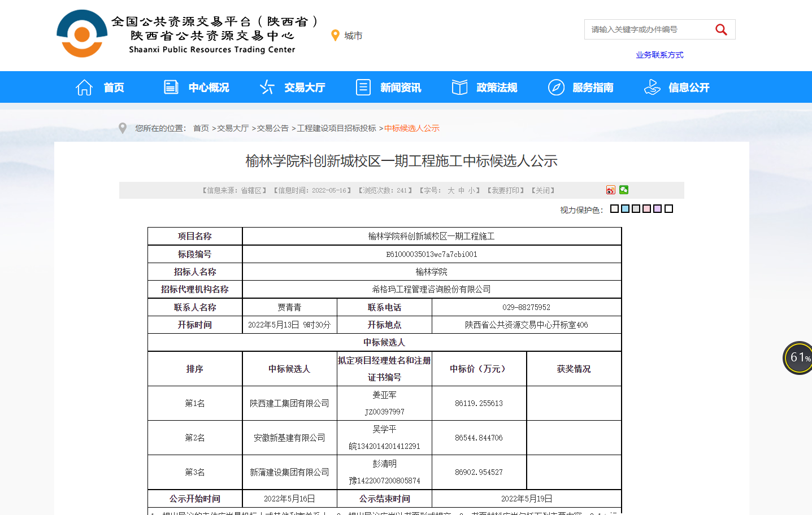Click the 我要打印 print link

point(506,191)
